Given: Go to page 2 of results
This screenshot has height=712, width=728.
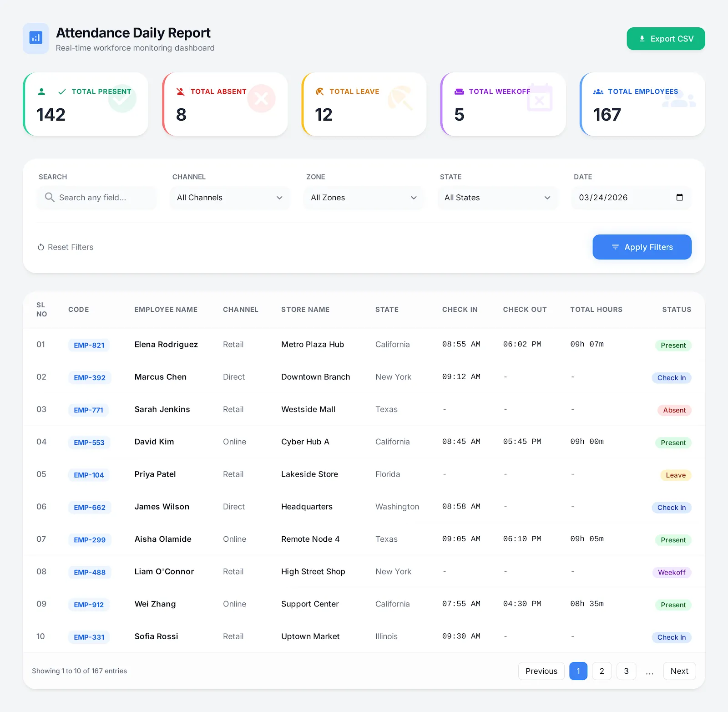Looking at the screenshot, I should (x=602, y=671).
